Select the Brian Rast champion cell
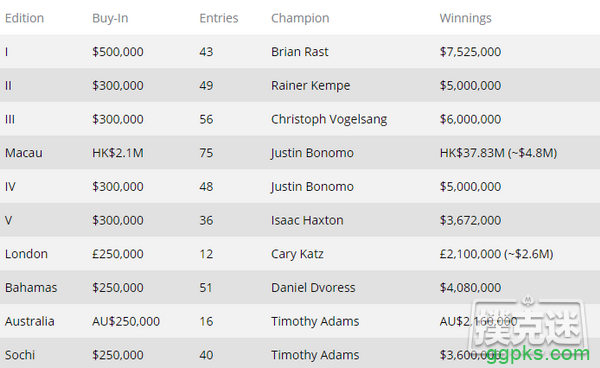The image size is (600, 368). pos(300,52)
